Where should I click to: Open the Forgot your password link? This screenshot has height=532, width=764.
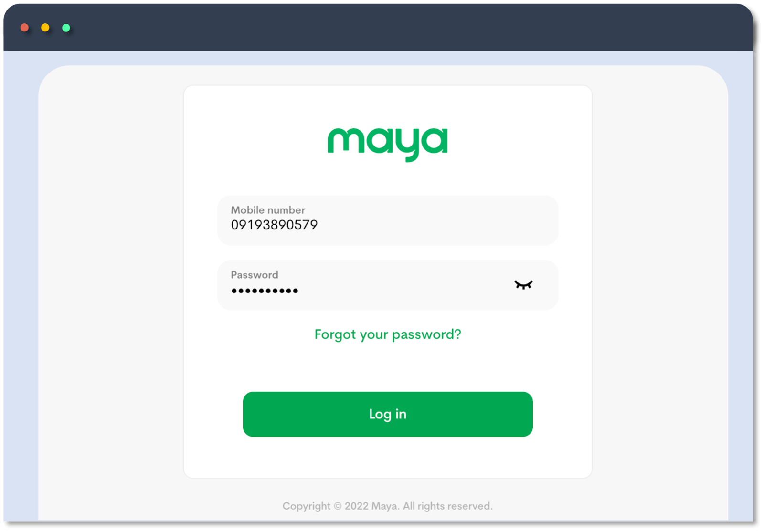(x=387, y=334)
